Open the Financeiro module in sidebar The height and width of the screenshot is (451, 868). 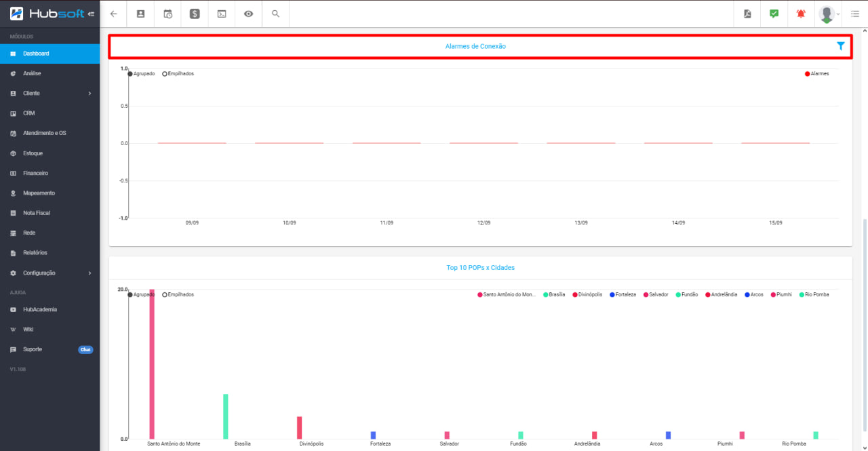35,173
